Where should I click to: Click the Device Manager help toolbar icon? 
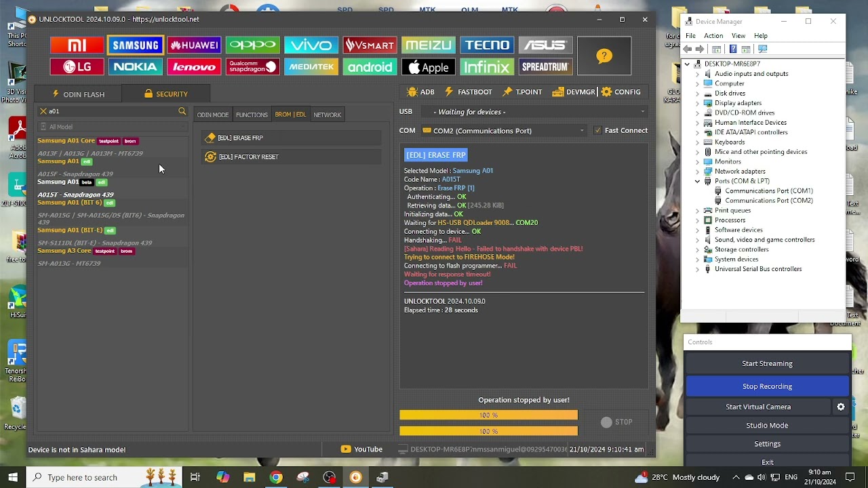pos(732,49)
